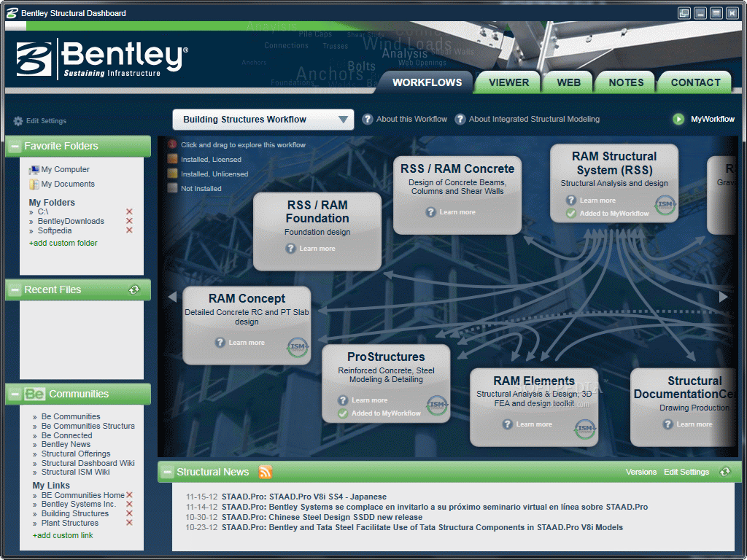Refresh the Recent Files panel

pos(134,289)
